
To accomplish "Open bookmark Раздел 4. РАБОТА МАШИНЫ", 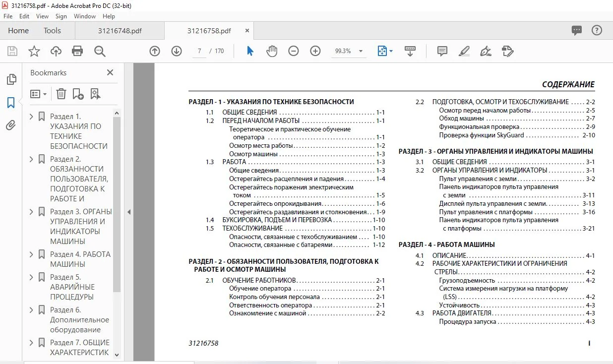I will pos(80,259).
